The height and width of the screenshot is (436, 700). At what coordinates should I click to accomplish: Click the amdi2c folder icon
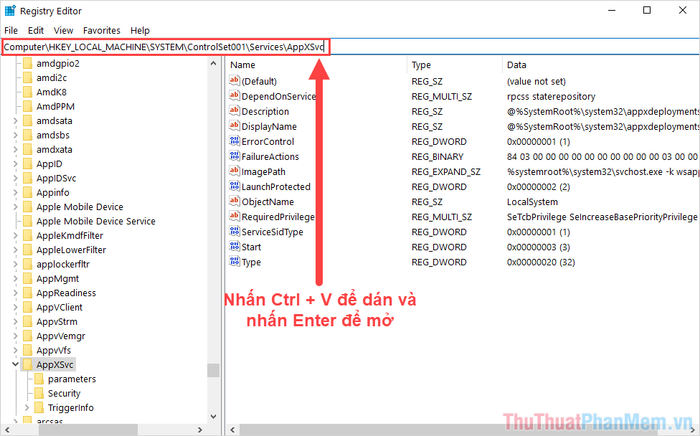click(x=28, y=78)
